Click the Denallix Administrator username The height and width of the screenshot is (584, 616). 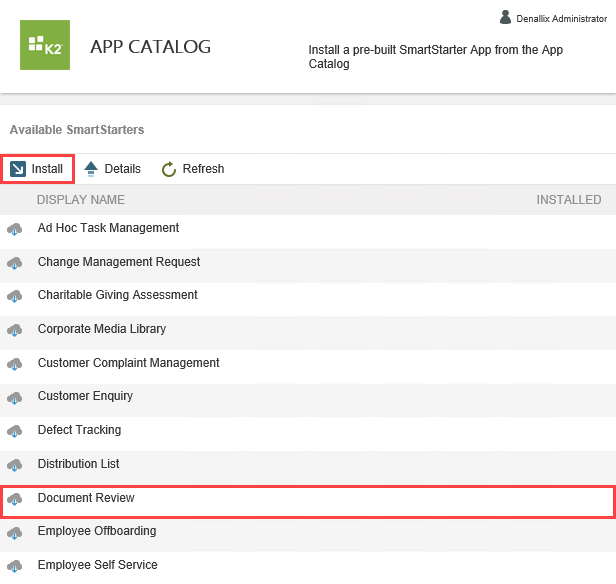(561, 18)
